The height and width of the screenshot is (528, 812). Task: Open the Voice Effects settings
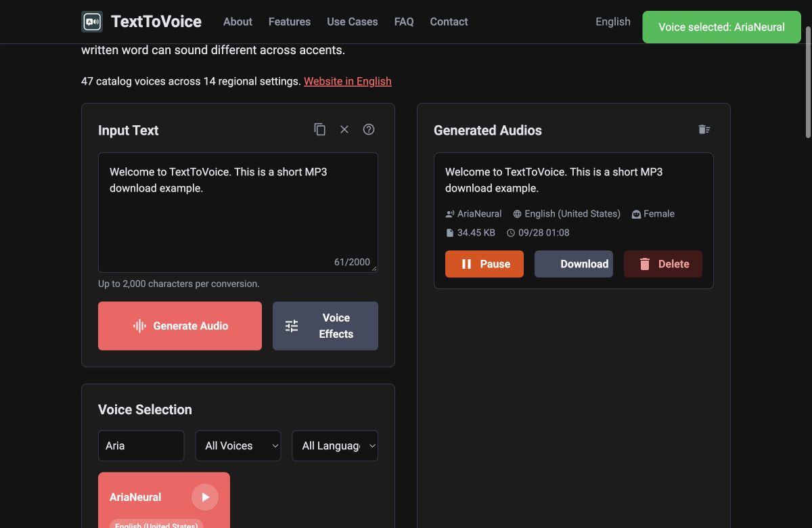coord(325,326)
